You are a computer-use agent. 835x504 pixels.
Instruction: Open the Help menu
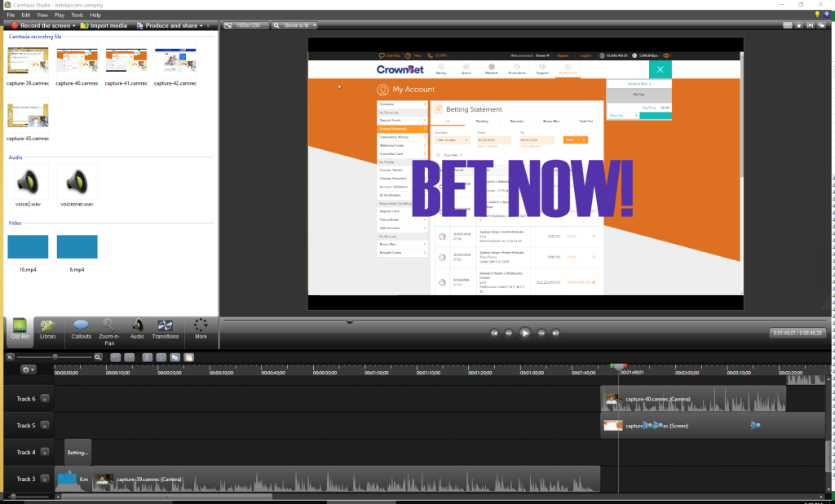pos(95,15)
